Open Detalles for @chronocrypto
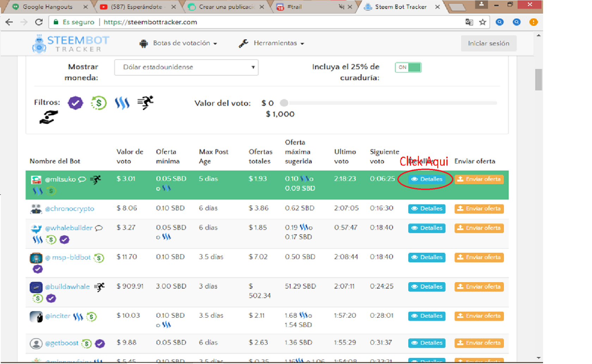 tap(427, 209)
